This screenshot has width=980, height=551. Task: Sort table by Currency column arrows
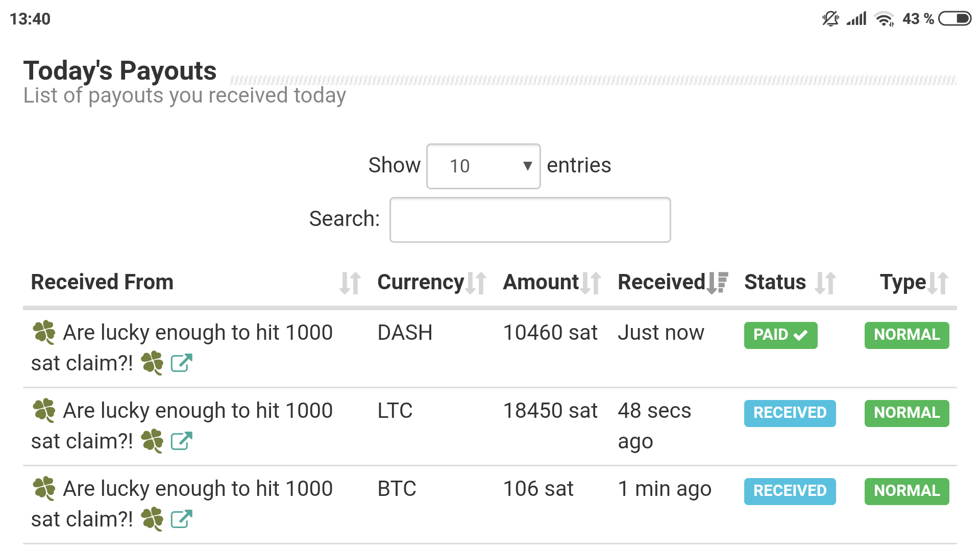(x=476, y=283)
